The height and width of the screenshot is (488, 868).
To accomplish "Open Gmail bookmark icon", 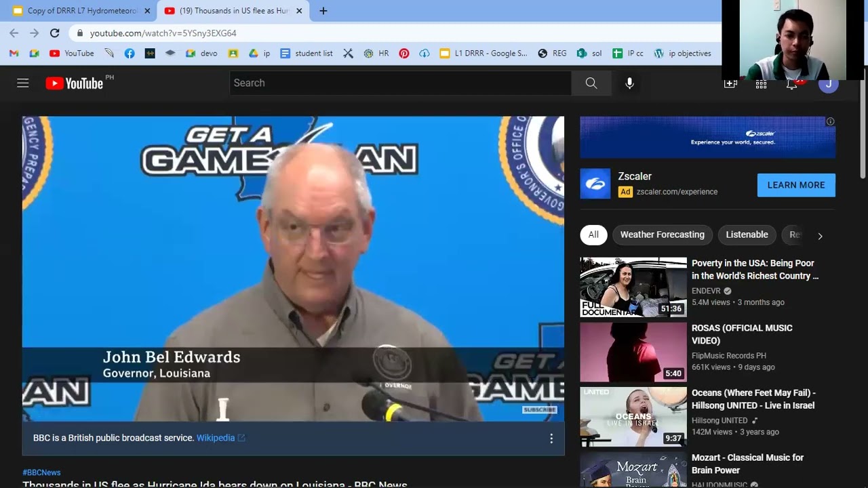I will (14, 53).
